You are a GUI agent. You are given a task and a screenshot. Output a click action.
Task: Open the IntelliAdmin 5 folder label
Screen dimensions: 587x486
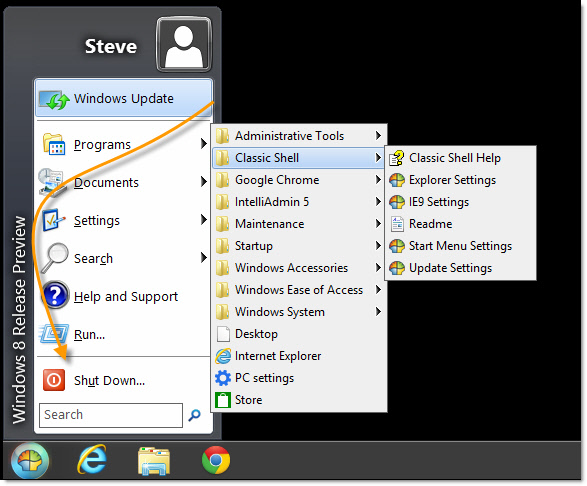(272, 202)
